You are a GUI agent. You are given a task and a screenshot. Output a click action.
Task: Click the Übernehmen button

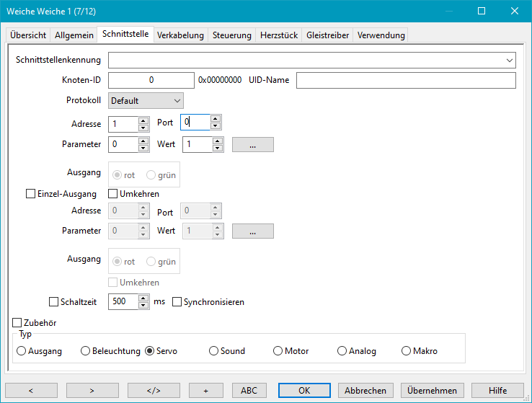tap(432, 390)
